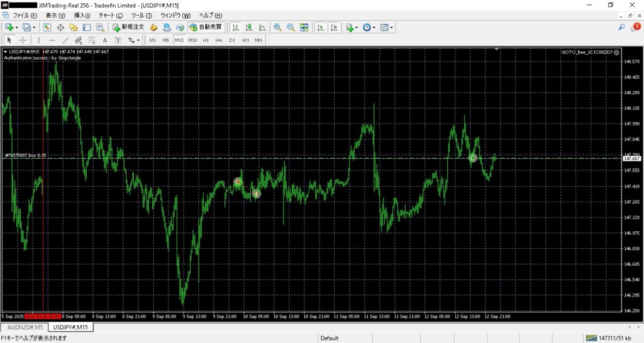Toggle the 自動売買 auto trading button

pyautogui.click(x=205, y=27)
